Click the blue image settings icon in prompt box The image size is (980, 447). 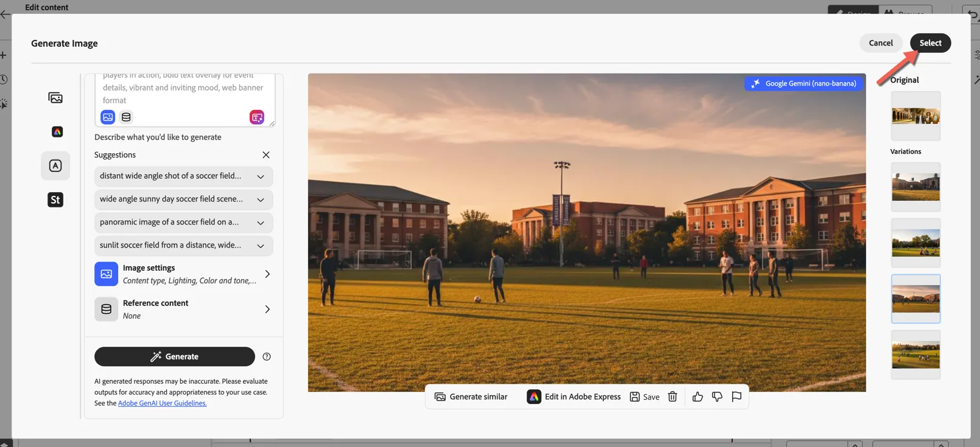pos(108,117)
